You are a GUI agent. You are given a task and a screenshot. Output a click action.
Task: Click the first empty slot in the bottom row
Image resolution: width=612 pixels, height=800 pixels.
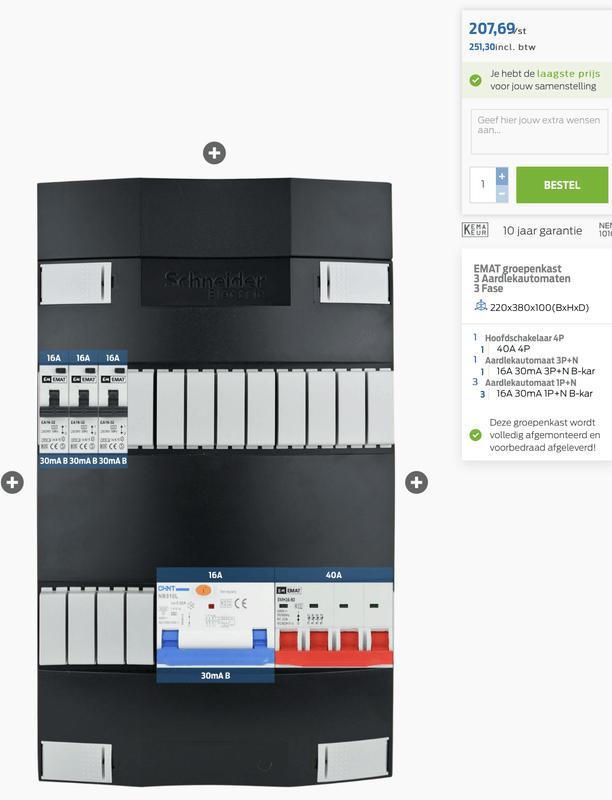[53, 626]
